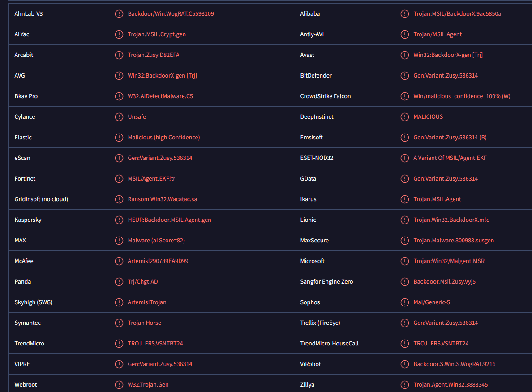Click the warning icon for ESET-NOD32 detection
532x392 pixels.
coord(404,158)
